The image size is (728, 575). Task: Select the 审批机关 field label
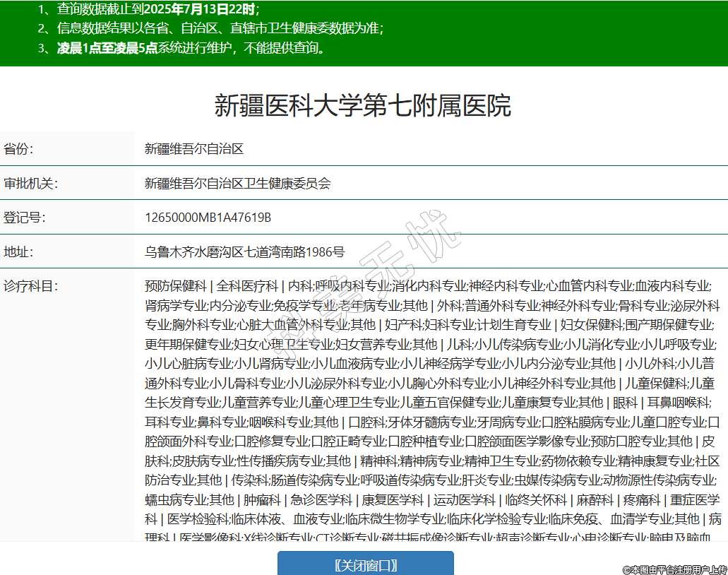tap(30, 184)
